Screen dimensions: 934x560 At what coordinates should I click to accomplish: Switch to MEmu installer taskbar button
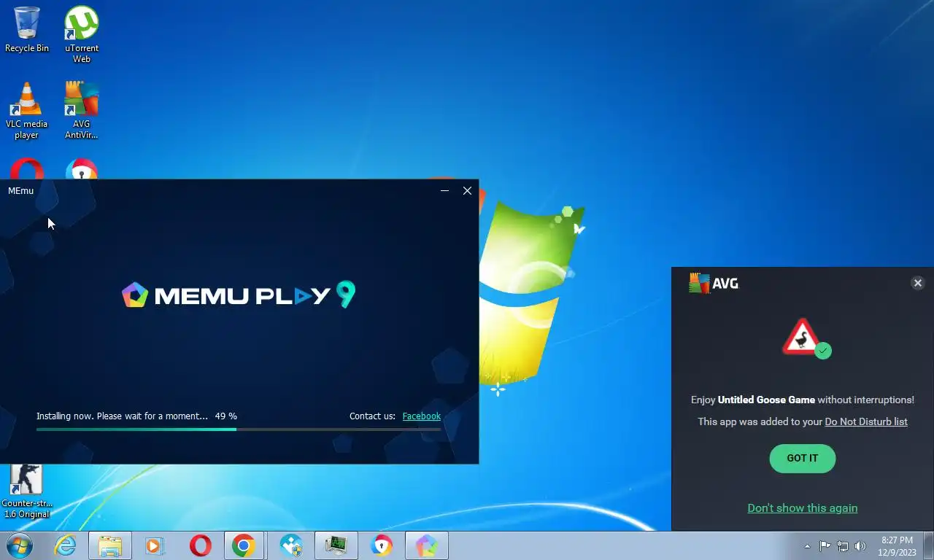[427, 545]
